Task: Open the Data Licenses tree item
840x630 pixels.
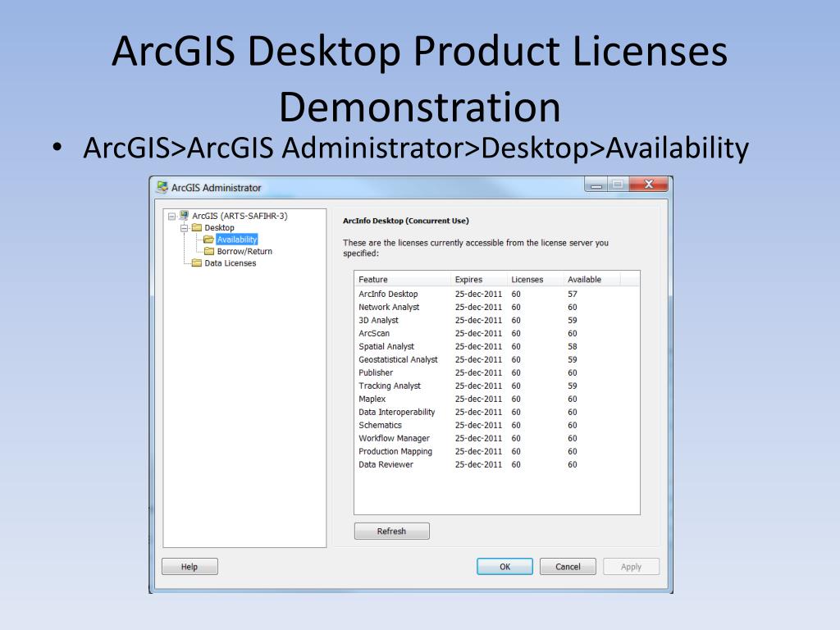Action: point(231,263)
